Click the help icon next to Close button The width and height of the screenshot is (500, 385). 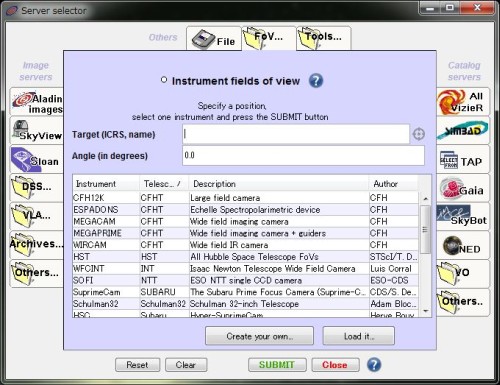[x=374, y=365]
